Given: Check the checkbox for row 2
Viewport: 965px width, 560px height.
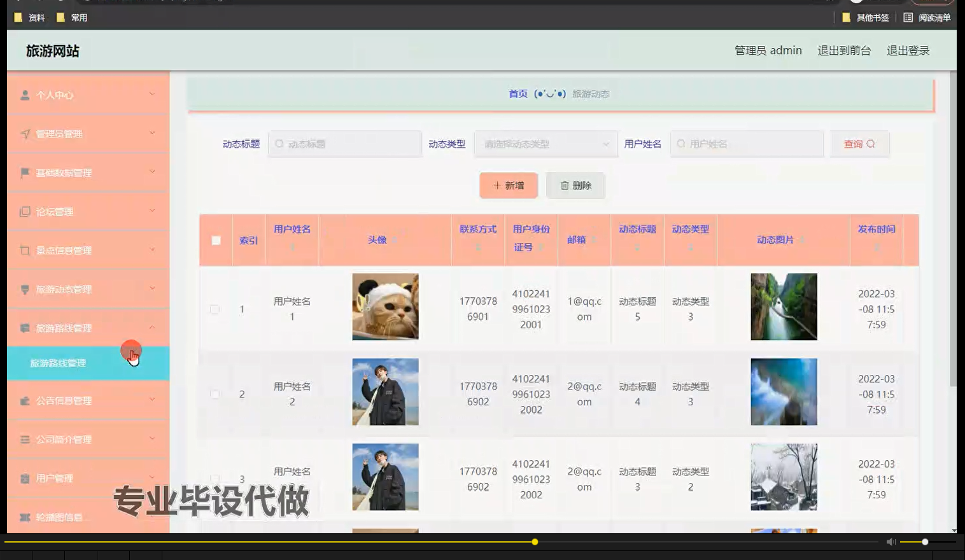Looking at the screenshot, I should [x=215, y=394].
